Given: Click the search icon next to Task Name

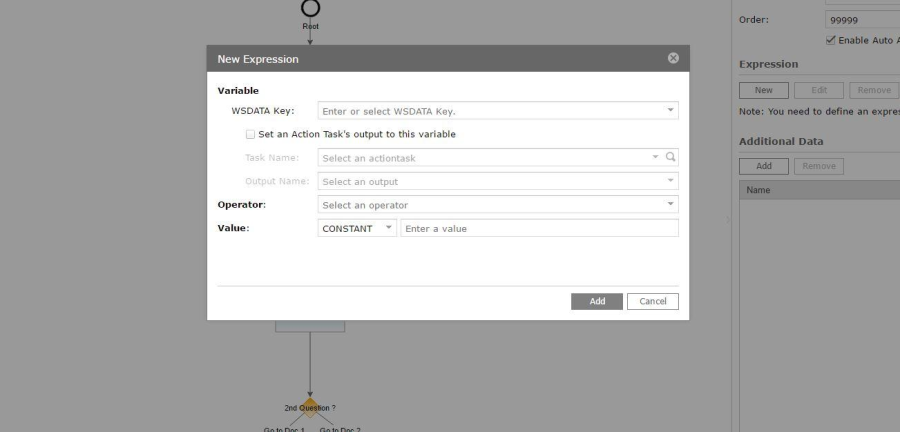Looking at the screenshot, I should (x=671, y=157).
